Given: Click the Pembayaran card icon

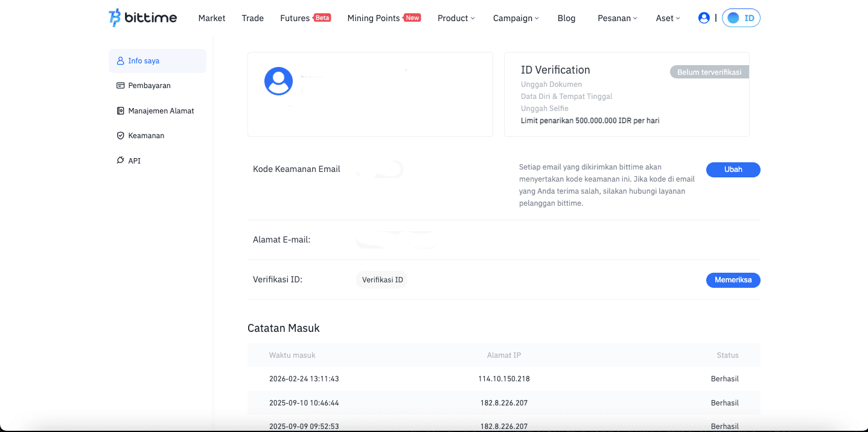Looking at the screenshot, I should 120,86.
